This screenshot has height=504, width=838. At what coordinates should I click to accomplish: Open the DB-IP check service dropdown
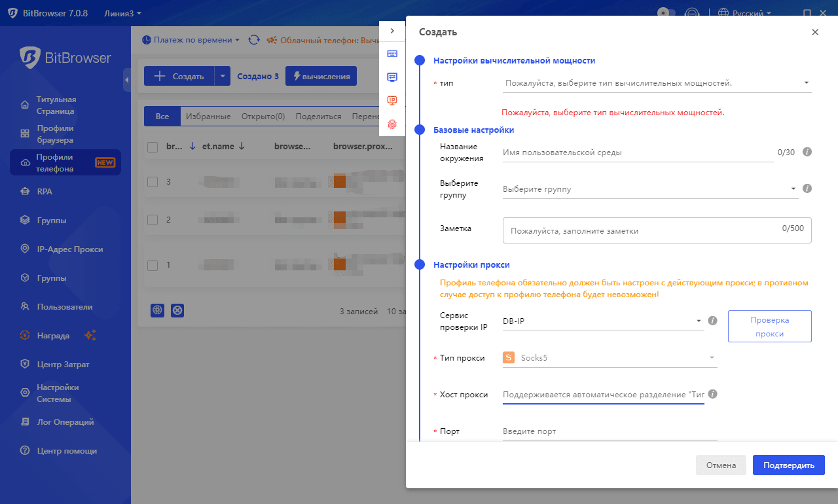click(602, 321)
